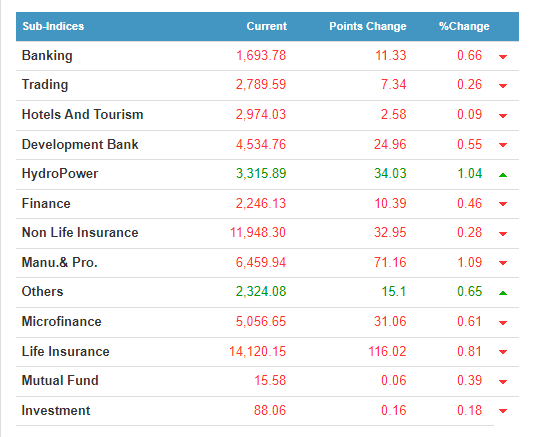
Task: Click the down arrow in Manu.& Pro. row
Action: pos(503,263)
